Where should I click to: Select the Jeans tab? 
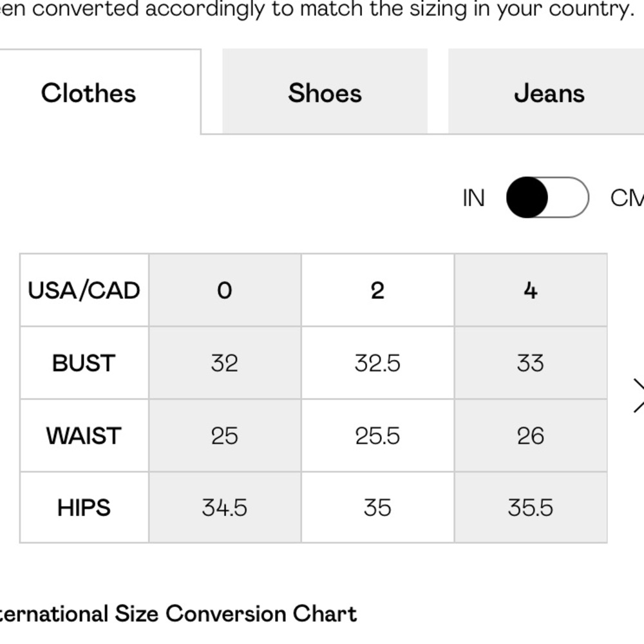[x=546, y=91]
